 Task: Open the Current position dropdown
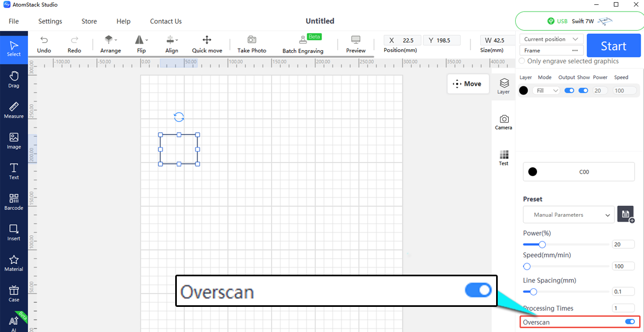coord(552,39)
